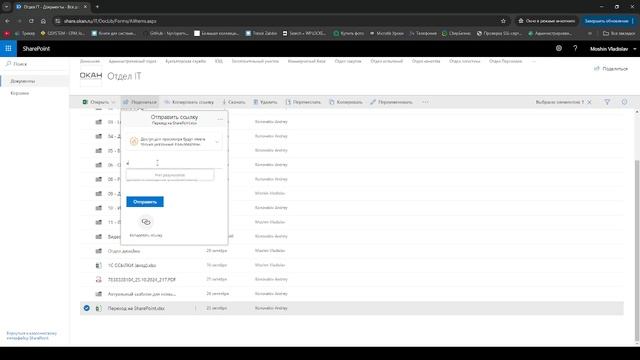
Task: Open the Все закладки bookmarks folder
Action: (619, 33)
